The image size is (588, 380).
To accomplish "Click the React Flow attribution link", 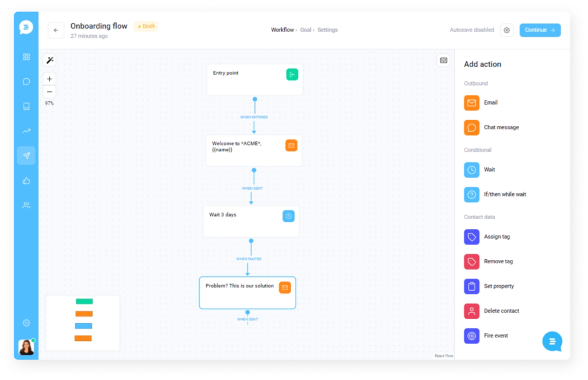I will pyautogui.click(x=444, y=356).
